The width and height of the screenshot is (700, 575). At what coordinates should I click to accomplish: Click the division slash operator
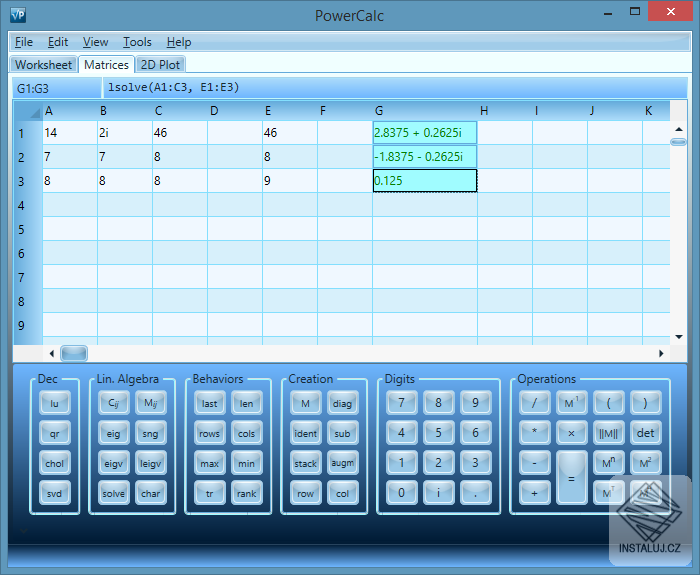click(534, 403)
